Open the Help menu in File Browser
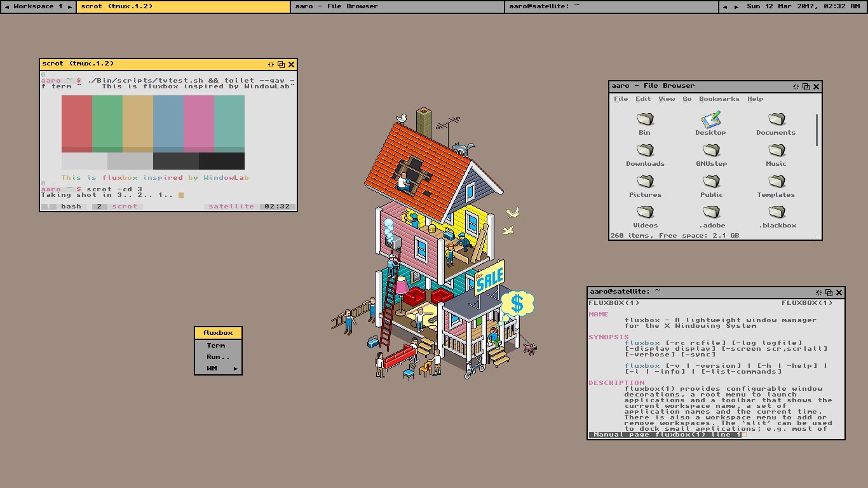Viewport: 868px width, 488px height. 755,99
